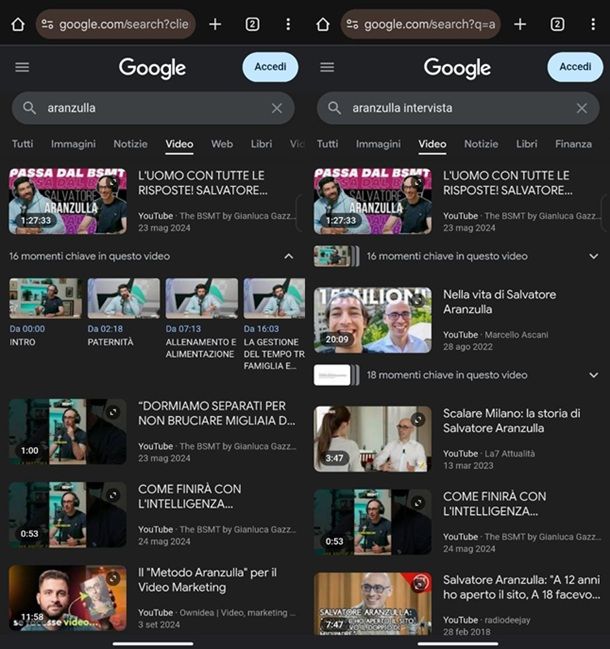Viewport: 610px width, 649px height.
Task: Open new tab plus icon in right browser
Action: click(520, 24)
